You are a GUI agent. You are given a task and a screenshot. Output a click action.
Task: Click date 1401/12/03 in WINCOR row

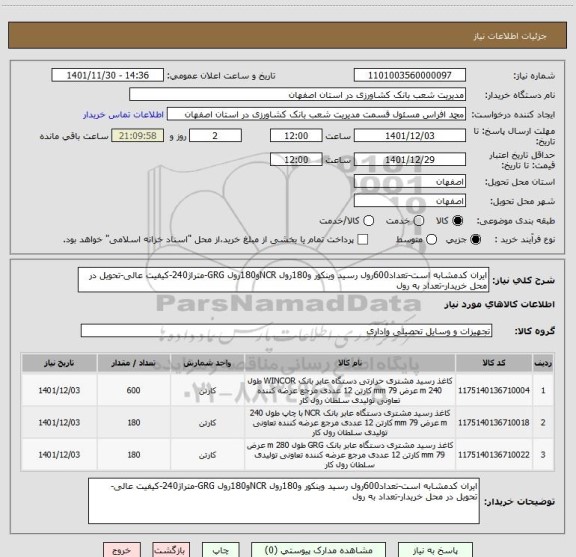(x=59, y=390)
